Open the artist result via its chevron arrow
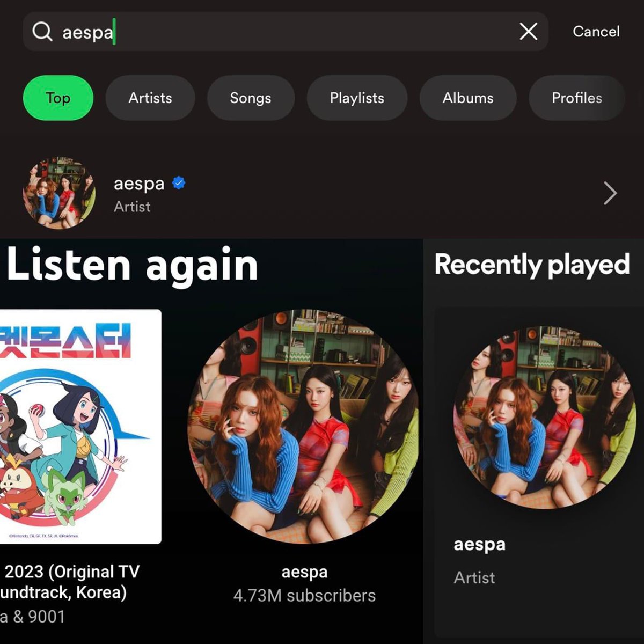This screenshot has width=644, height=644. pos(610,193)
